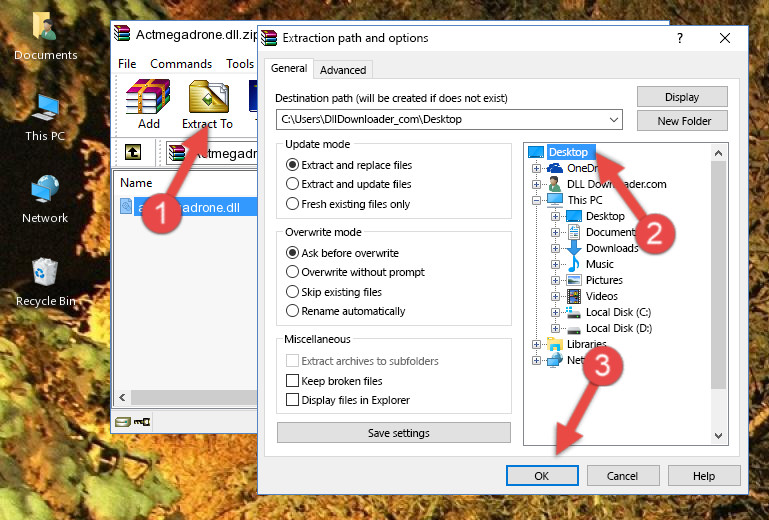Select Pictures folder in tree
769x520 pixels.
pos(604,280)
